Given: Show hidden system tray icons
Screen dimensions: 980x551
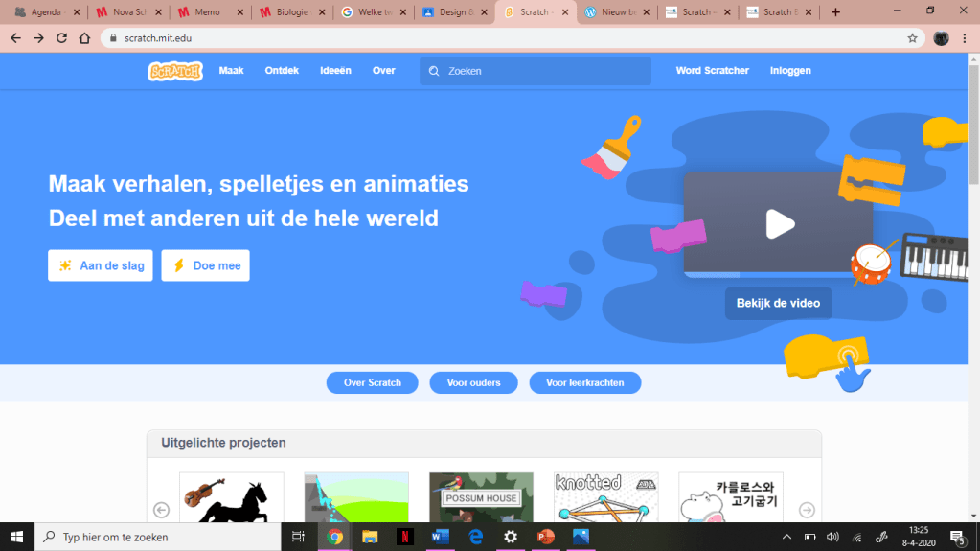Looking at the screenshot, I should tap(787, 537).
